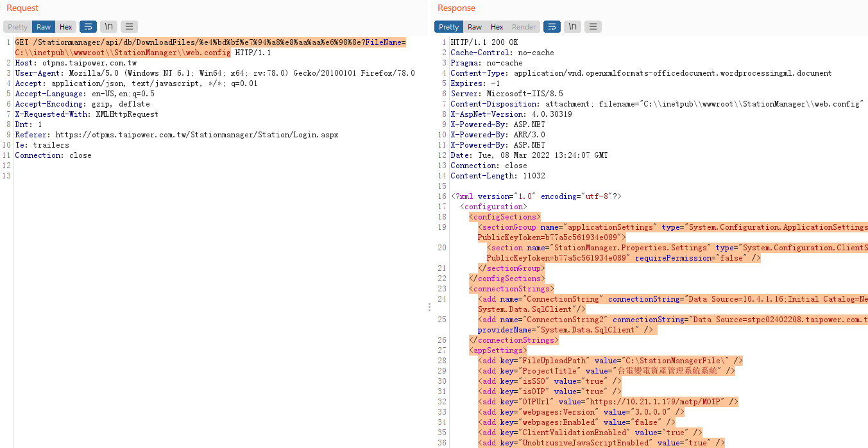
Task: Click the <?xml version="1.0" declaration line
Action: point(536,196)
